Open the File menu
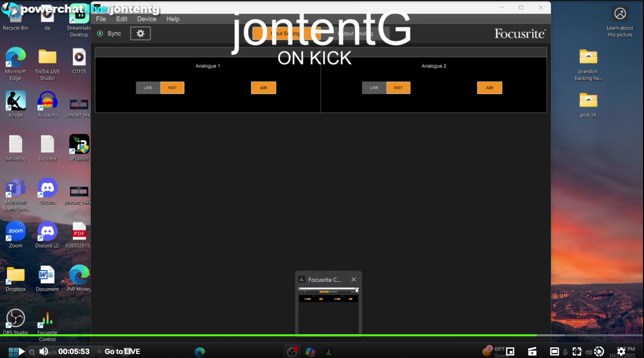 [x=101, y=19]
